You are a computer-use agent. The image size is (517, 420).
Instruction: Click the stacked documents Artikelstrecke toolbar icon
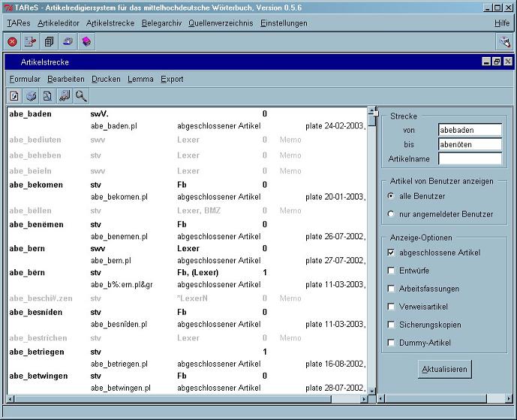coord(49,42)
